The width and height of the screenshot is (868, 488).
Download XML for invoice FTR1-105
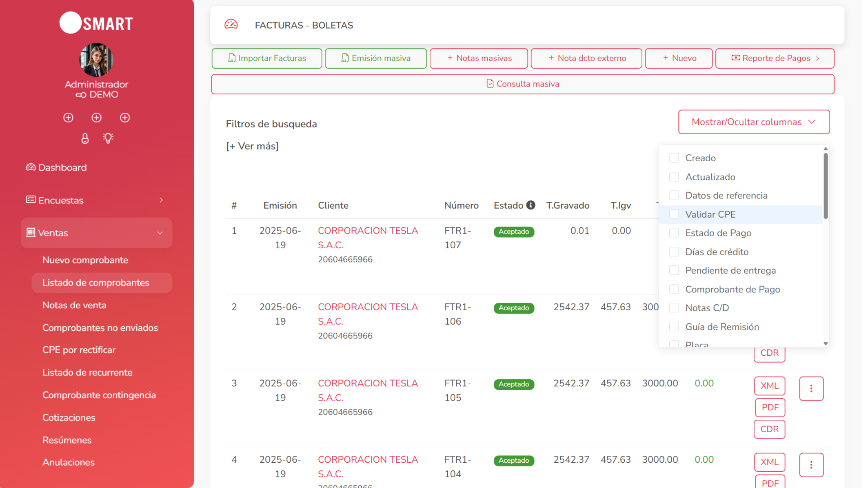[769, 386]
